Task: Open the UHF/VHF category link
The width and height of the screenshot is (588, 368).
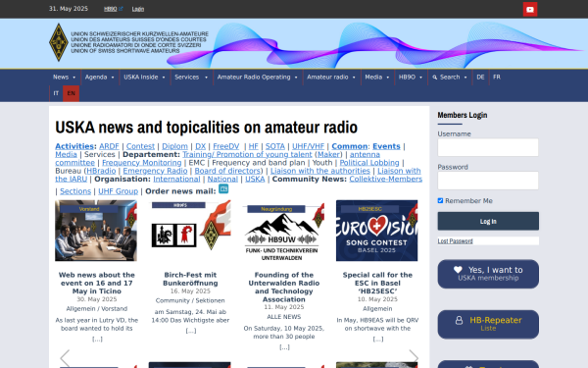Action: pos(309,146)
